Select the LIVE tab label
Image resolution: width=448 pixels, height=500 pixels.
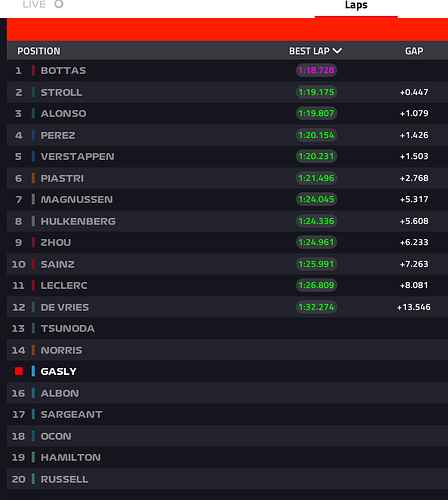click(34, 4)
